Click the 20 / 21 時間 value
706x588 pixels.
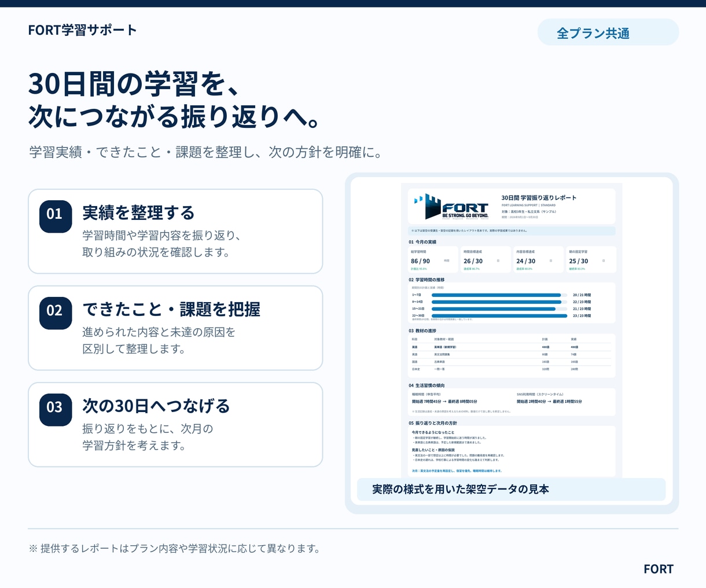582,295
